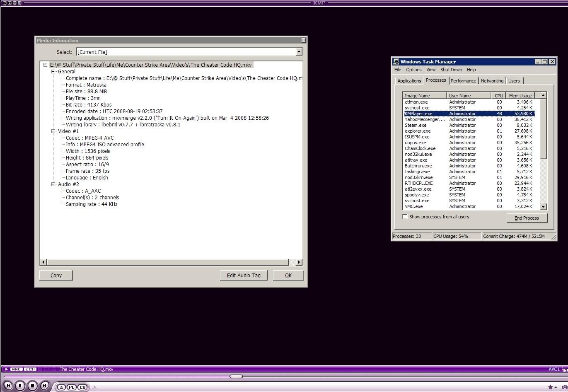568x392 pixels.
Task: Click the End Process button
Action: click(527, 218)
